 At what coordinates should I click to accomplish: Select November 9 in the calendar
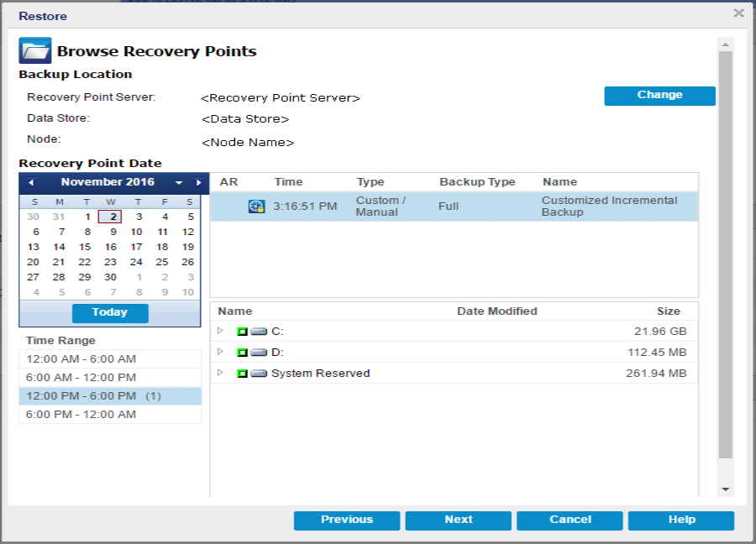tap(113, 232)
